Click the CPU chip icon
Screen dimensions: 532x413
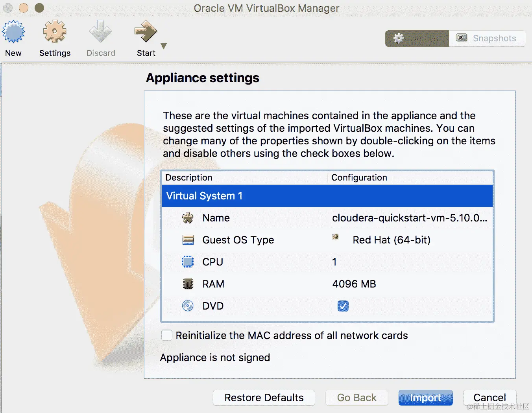click(188, 262)
